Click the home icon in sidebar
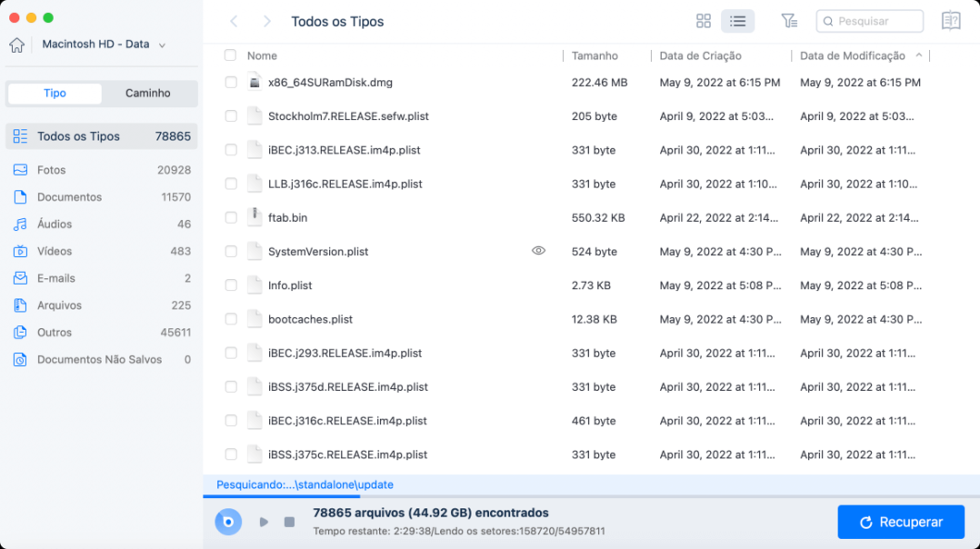 [x=17, y=45]
